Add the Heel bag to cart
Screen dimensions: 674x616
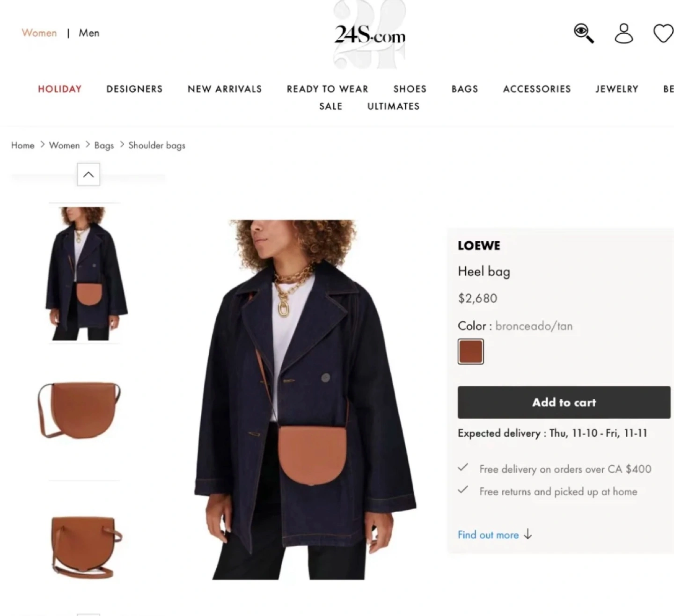pos(564,402)
